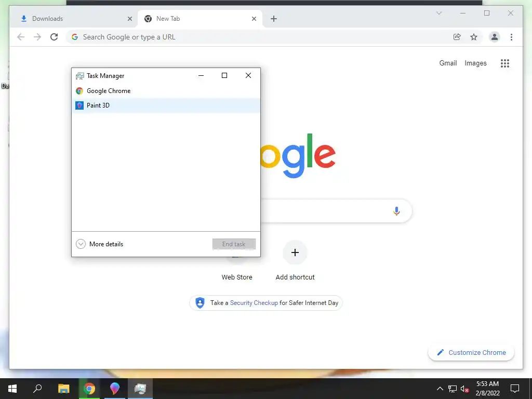Reload the page in Chrome

coord(54,37)
